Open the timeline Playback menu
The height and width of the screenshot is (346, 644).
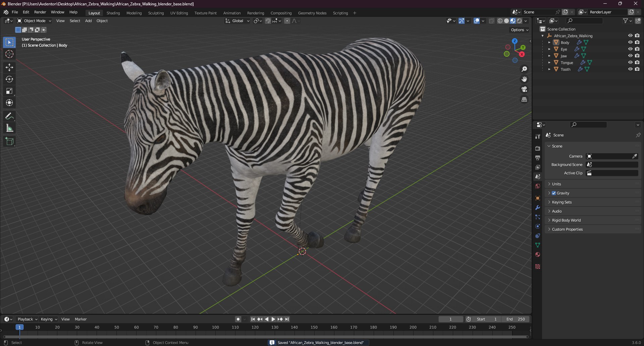coord(27,319)
